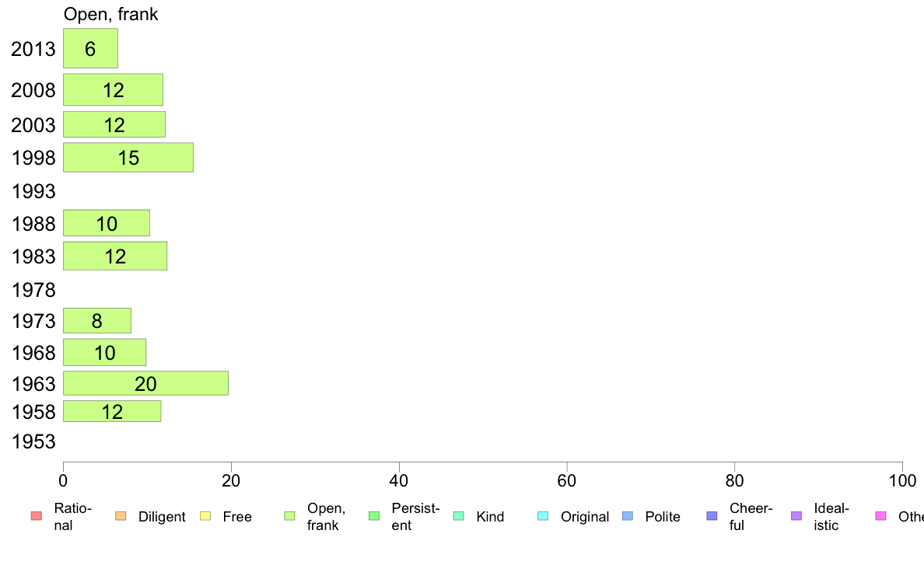Click the 1993 year label
The height and width of the screenshot is (572, 924).
[x=33, y=191]
